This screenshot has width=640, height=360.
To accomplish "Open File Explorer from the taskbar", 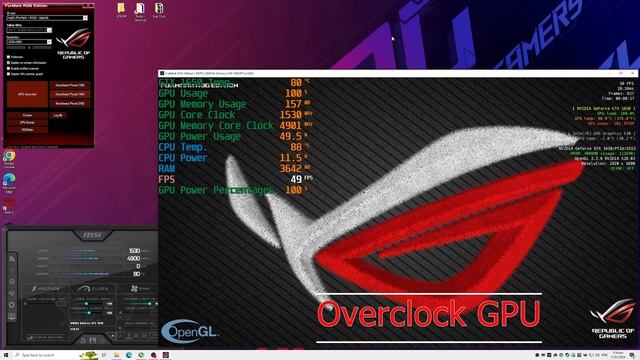I will click(116, 355).
